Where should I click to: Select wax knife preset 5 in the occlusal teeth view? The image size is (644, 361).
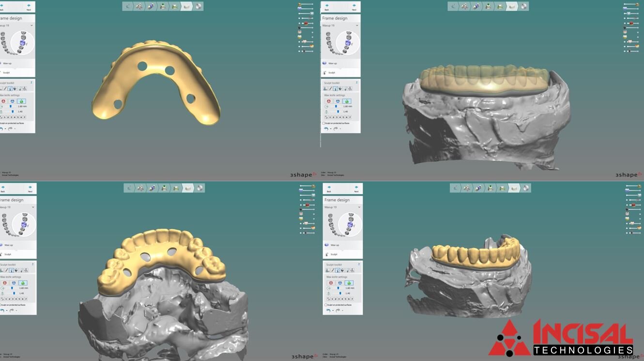pyautogui.click(x=19, y=299)
